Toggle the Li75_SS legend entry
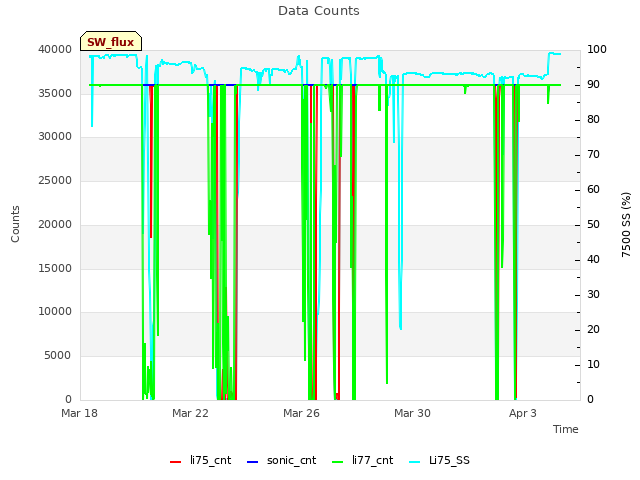This screenshot has width=640, height=480. click(x=439, y=461)
